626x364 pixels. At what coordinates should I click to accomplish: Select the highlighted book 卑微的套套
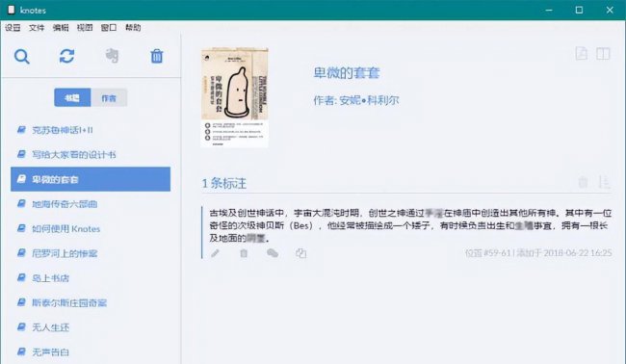[x=91, y=179]
